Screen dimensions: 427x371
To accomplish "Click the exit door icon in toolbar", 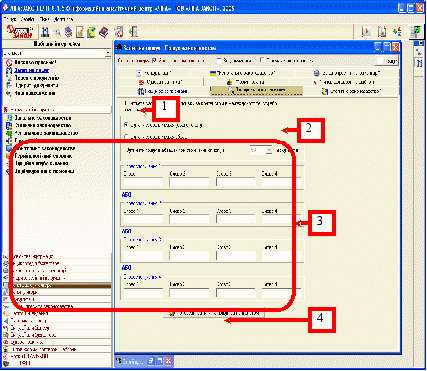I will (133, 32).
